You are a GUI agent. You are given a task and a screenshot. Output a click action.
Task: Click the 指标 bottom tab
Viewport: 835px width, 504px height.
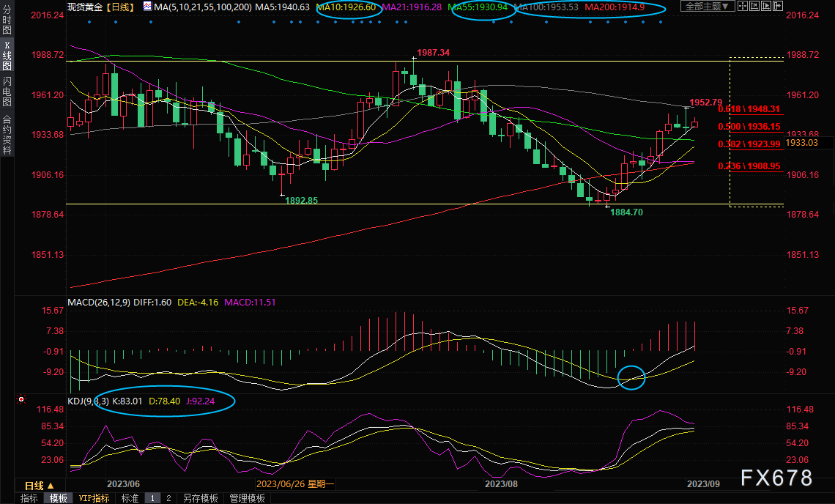(x=29, y=498)
